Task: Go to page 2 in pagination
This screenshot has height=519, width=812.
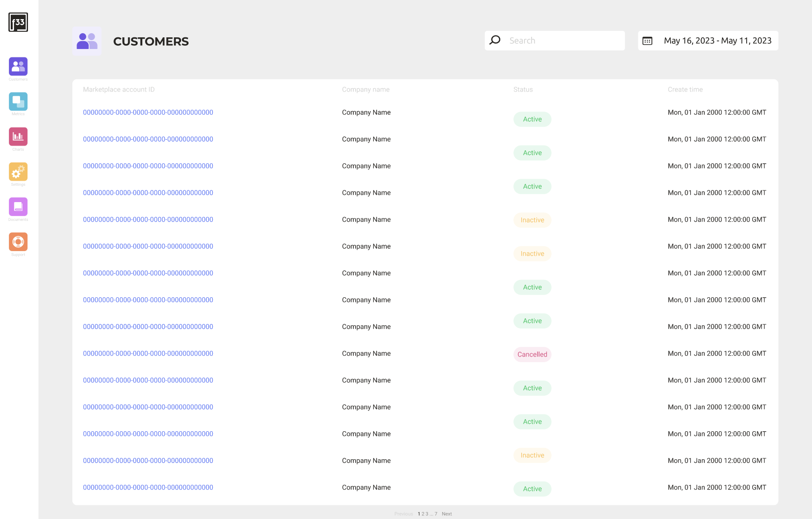Action: tap(423, 514)
